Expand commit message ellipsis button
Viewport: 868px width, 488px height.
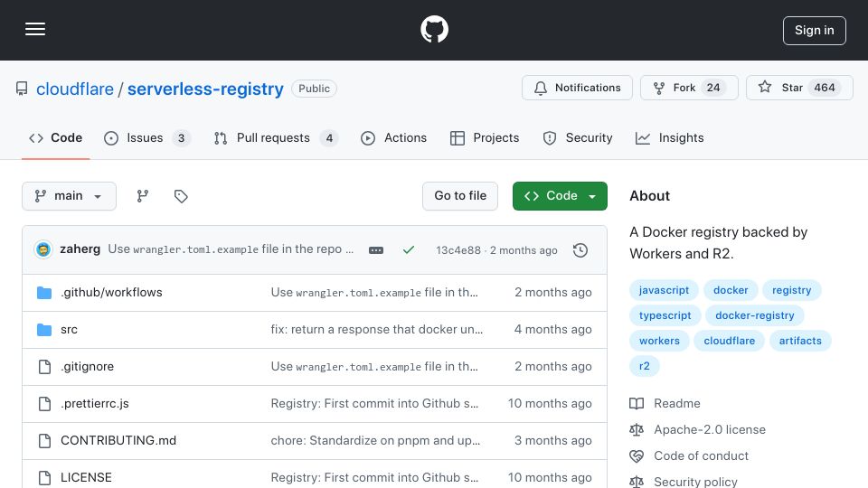pos(376,250)
